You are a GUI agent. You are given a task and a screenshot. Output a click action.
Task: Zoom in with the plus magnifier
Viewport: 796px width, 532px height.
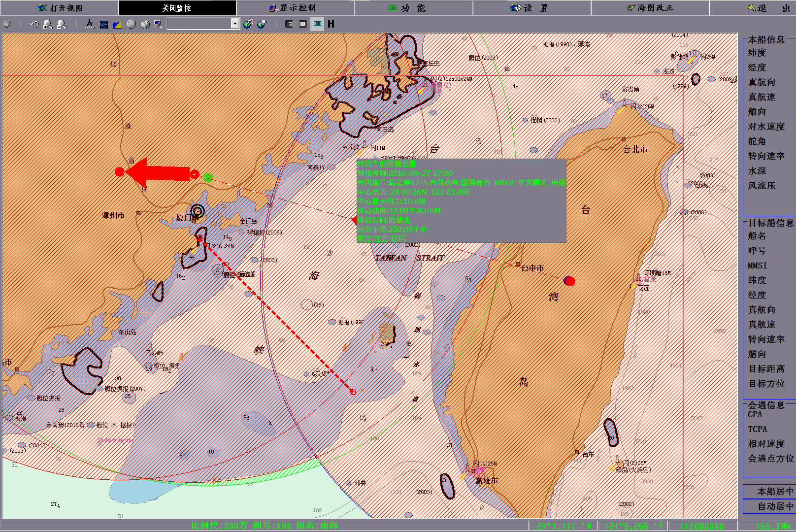point(48,24)
